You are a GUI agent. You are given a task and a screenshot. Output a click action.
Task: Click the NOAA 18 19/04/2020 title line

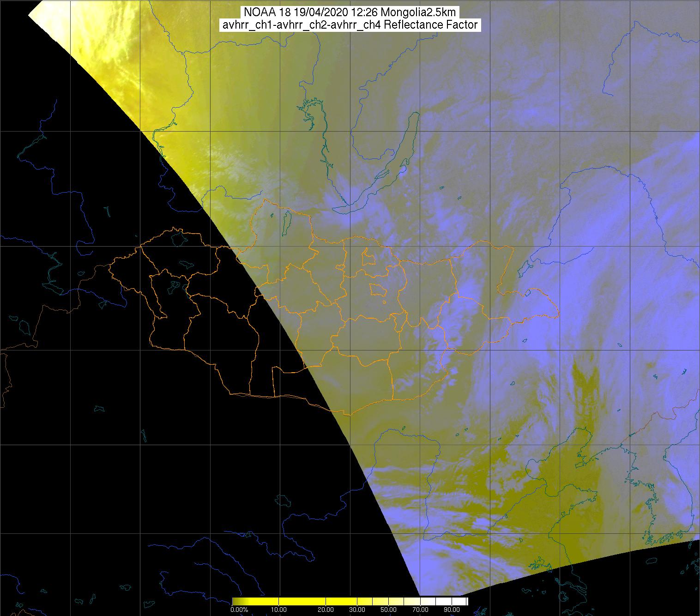coord(350,12)
